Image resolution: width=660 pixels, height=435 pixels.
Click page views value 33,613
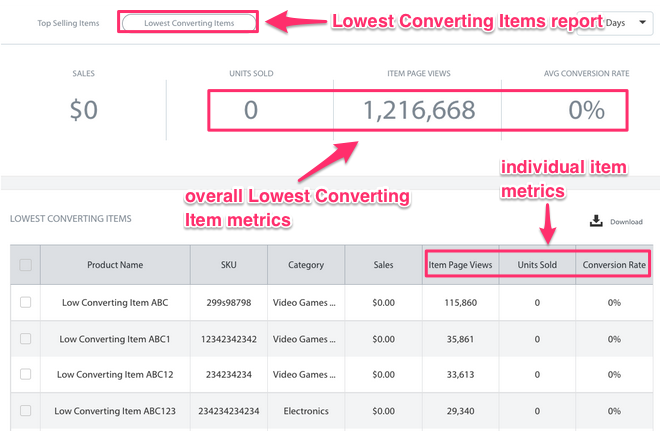[460, 375]
